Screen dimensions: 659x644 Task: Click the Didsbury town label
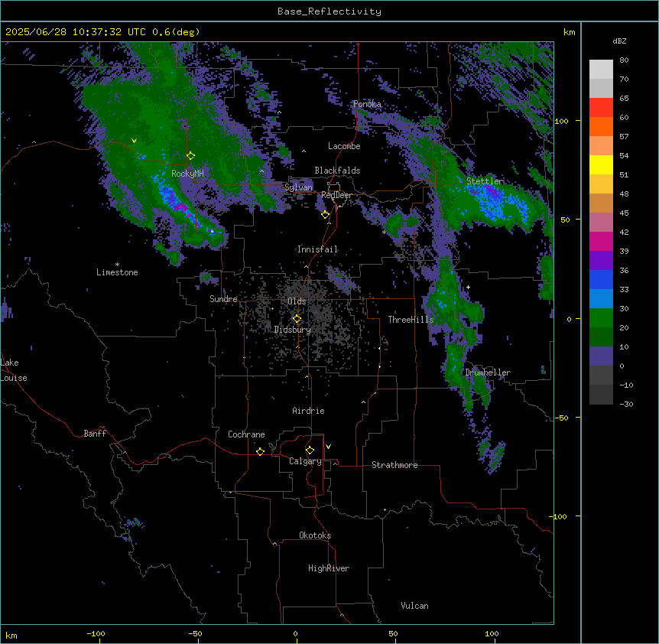[x=293, y=330]
